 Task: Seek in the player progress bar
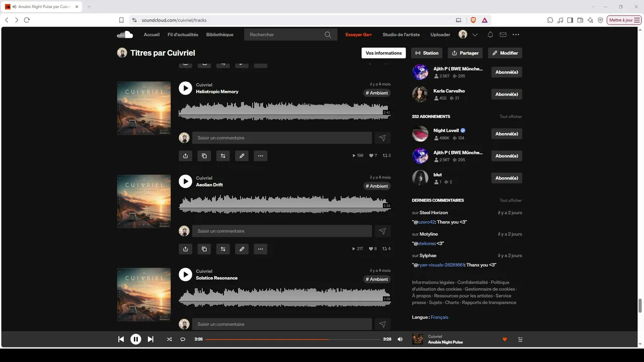[x=293, y=339]
